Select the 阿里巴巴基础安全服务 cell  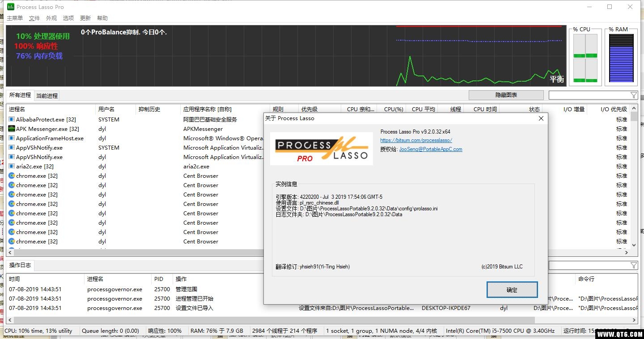click(x=210, y=119)
